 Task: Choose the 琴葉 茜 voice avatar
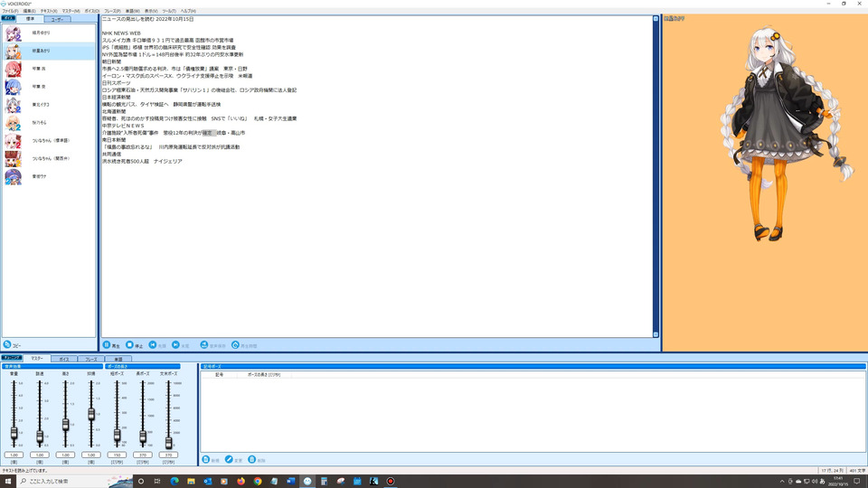click(13, 69)
